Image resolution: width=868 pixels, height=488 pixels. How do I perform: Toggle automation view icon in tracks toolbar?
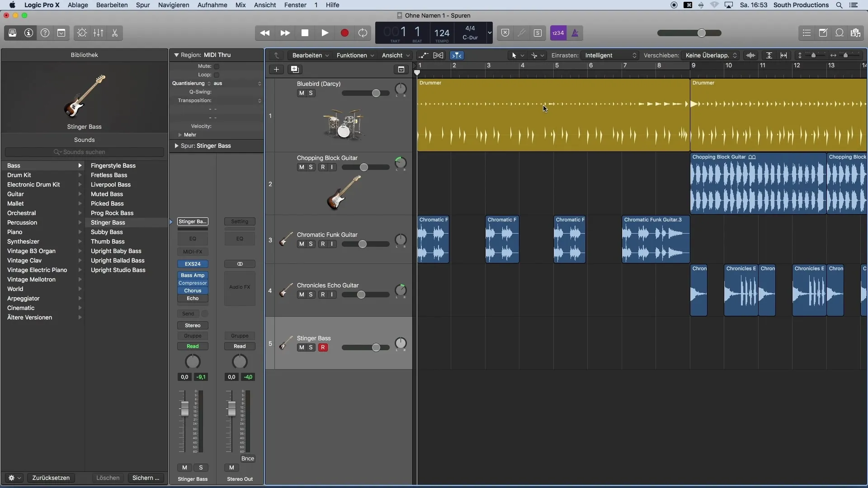(423, 56)
